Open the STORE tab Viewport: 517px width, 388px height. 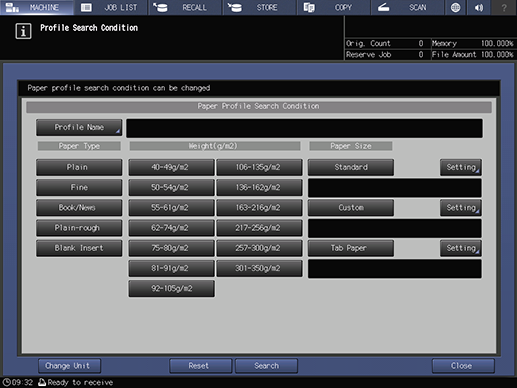260,7
